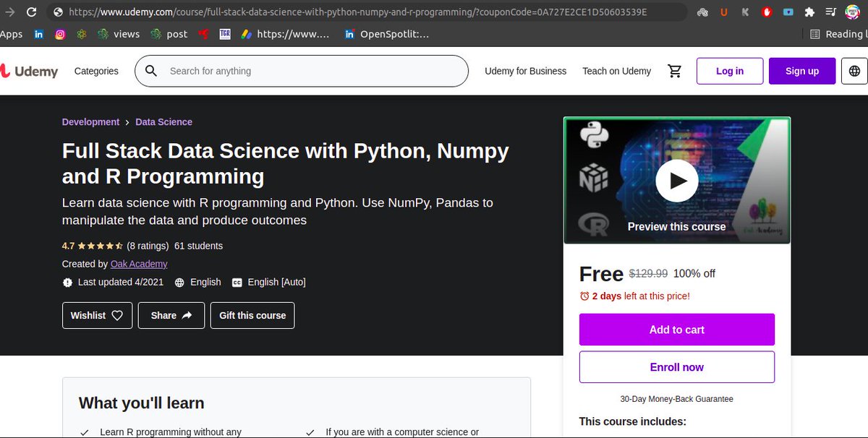
Task: Click the 'Search for anything' field
Action: (x=302, y=71)
